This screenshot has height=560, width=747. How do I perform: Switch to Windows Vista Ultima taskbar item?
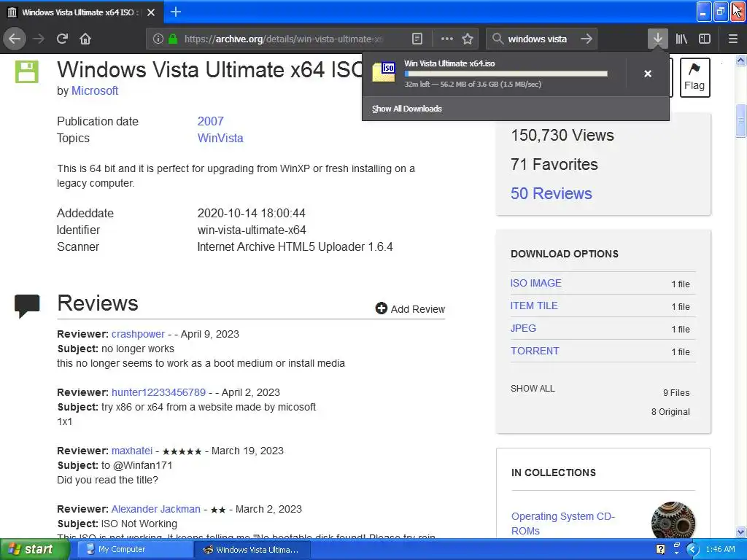pos(252,549)
